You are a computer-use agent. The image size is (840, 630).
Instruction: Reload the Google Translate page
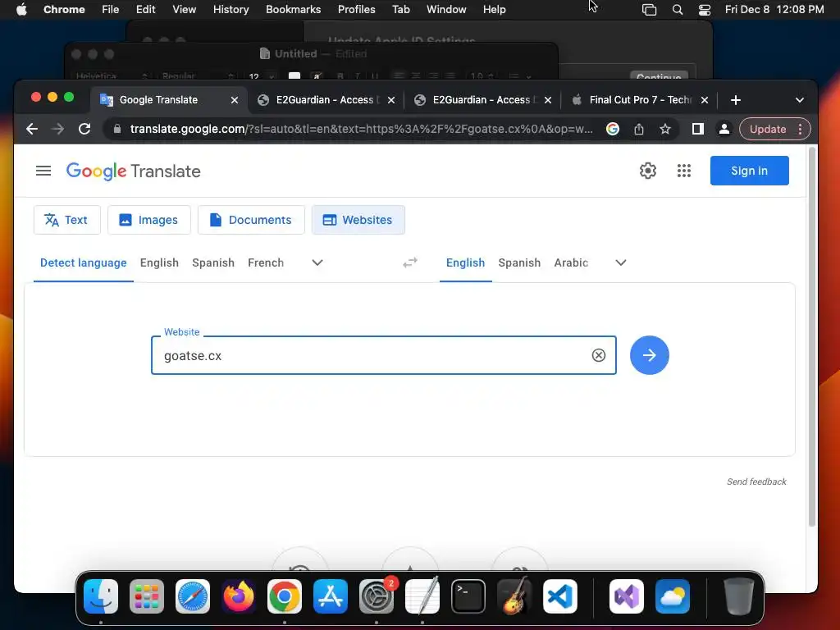tap(84, 129)
